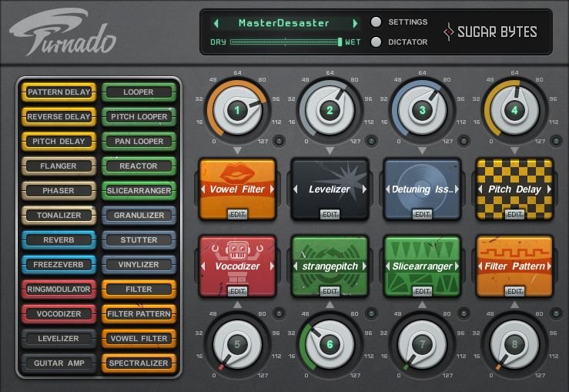This screenshot has width=569, height=392.
Task: Toggle the Settings radio button
Action: coord(377,22)
